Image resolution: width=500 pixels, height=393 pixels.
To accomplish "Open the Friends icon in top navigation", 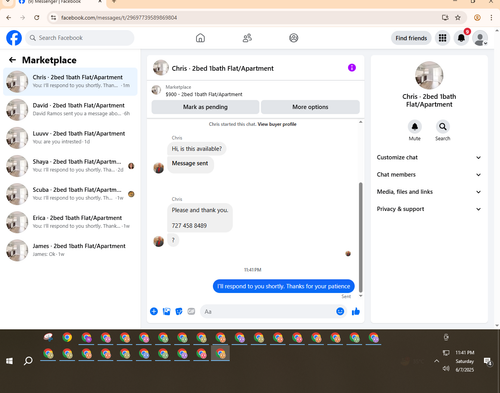I will tap(247, 38).
